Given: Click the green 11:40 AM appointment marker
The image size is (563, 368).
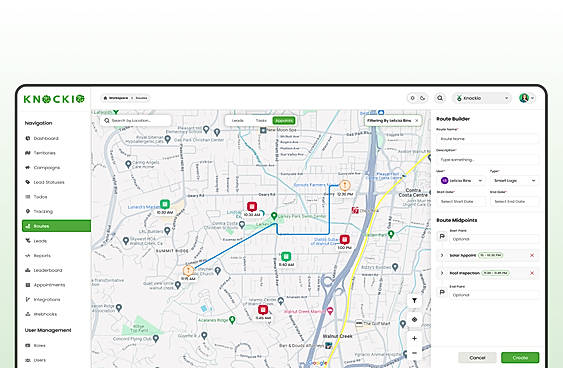Looking at the screenshot, I should [286, 256].
